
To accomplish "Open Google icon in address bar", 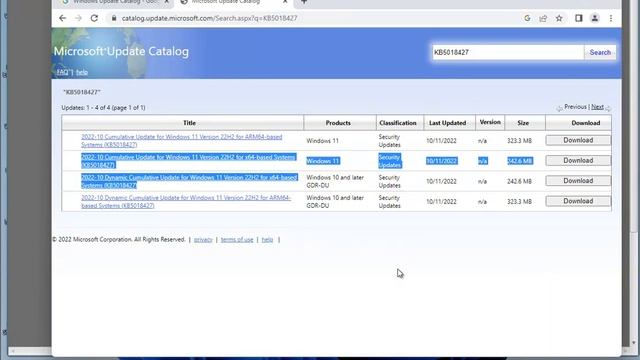I will click(527, 18).
